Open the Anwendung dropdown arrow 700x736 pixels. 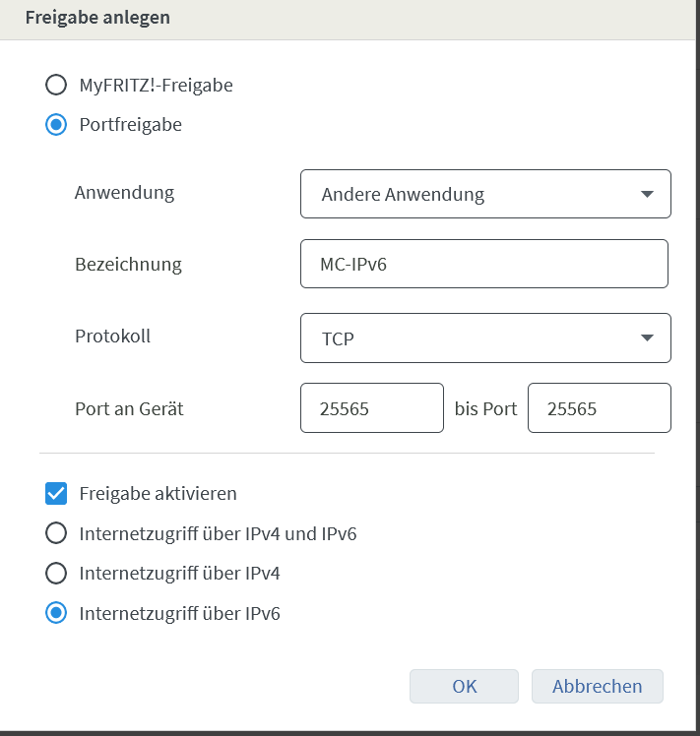(x=647, y=194)
